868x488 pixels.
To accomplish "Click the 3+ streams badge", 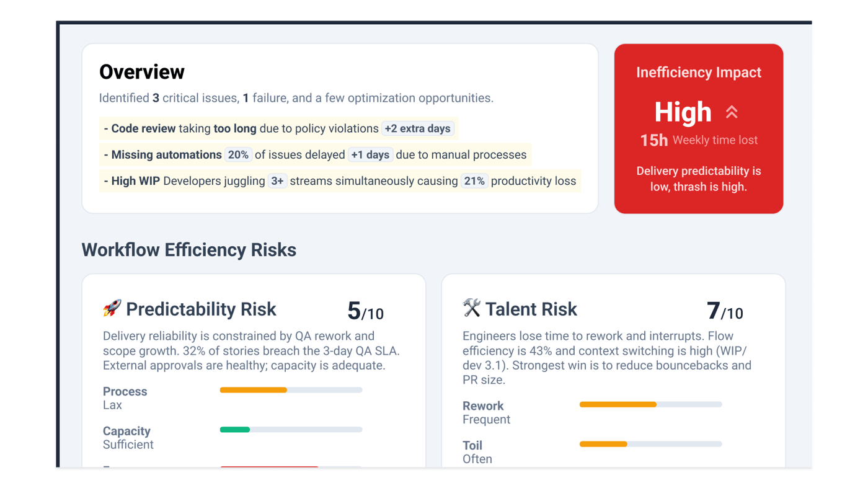I will pyautogui.click(x=277, y=181).
